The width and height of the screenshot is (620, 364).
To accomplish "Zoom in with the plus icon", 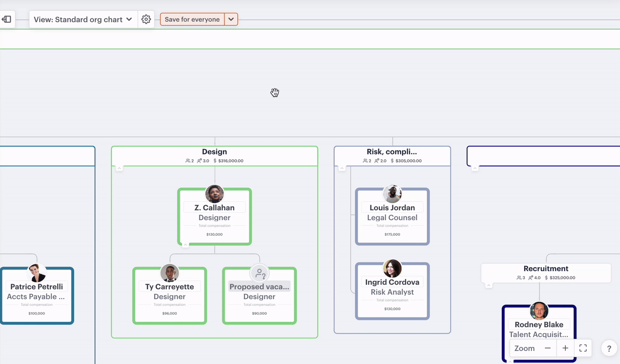I will coord(565,348).
